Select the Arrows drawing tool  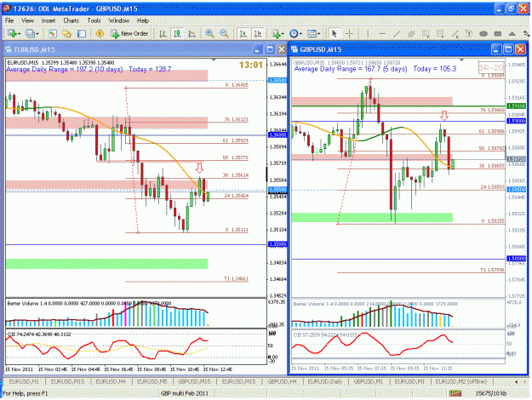[x=526, y=33]
